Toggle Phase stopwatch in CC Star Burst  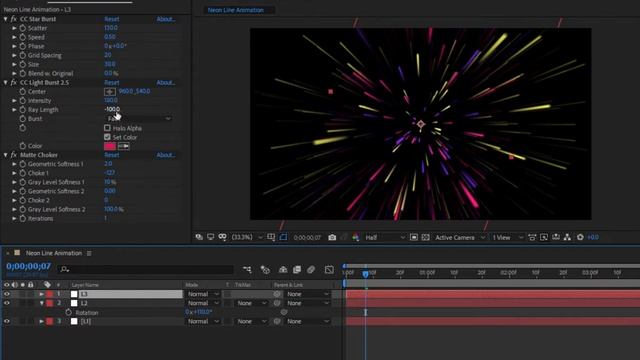(23, 46)
